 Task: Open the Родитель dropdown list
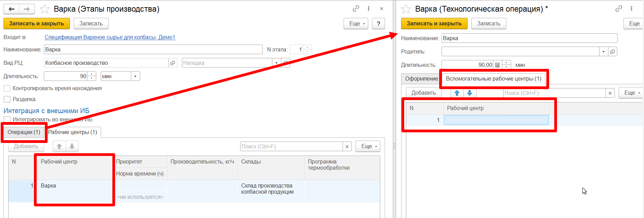(x=603, y=52)
